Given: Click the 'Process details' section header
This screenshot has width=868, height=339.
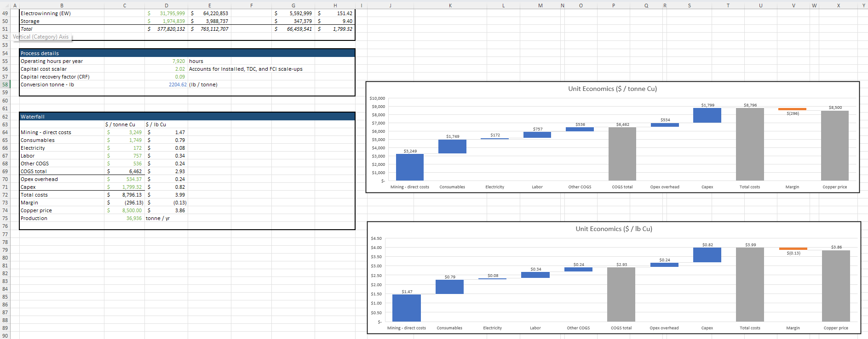Looking at the screenshot, I should pos(187,53).
